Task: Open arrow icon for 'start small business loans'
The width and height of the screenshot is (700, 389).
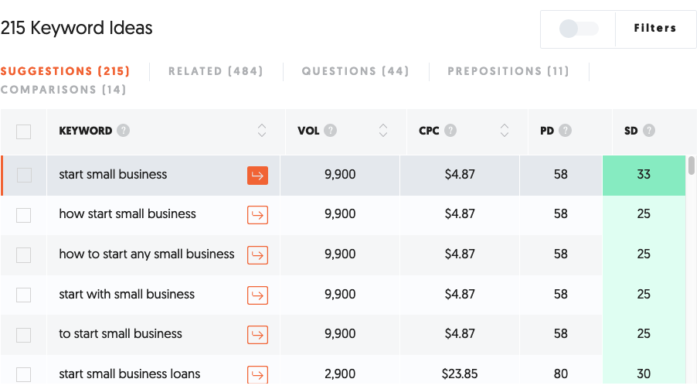Action: pos(258,374)
